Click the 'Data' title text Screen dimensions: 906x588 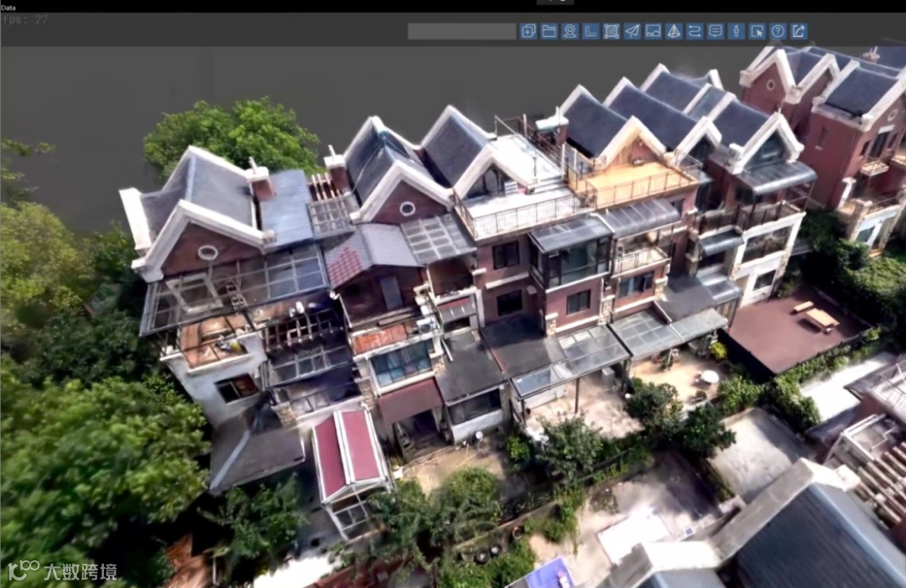pos(8,8)
